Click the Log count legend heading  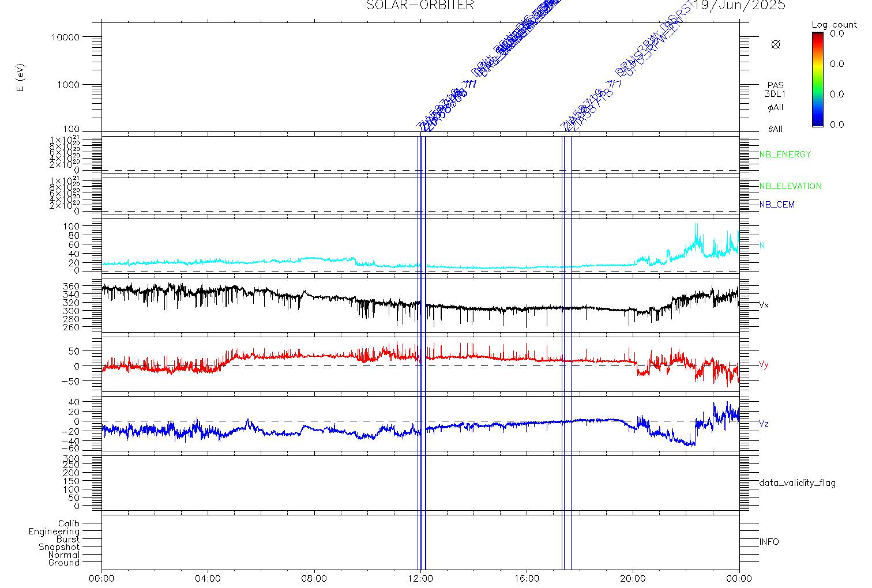[x=834, y=25]
